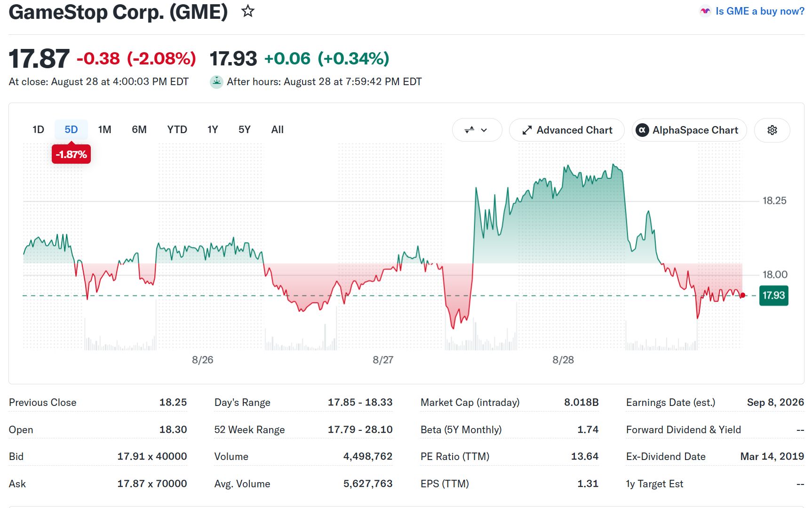Screen dimensions: 812x508
Task: Click the GameStop Corp. (GME) heading
Action: (118, 12)
